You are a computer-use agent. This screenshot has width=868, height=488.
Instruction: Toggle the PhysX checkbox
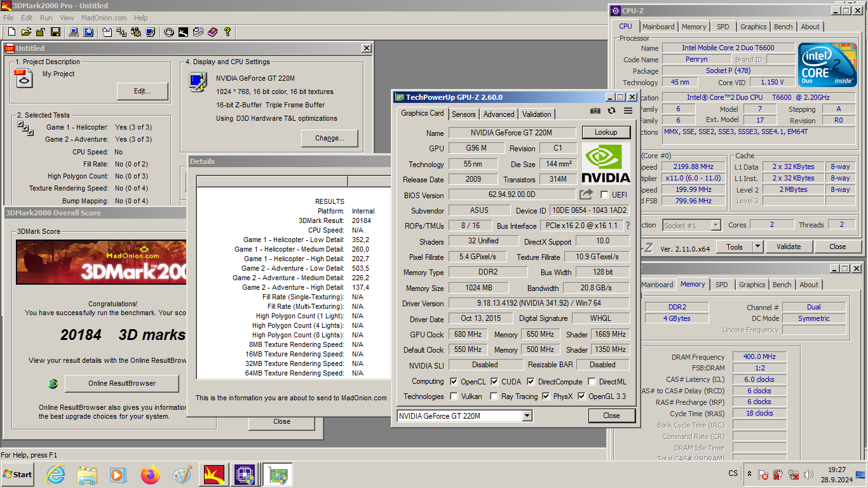pos(546,396)
